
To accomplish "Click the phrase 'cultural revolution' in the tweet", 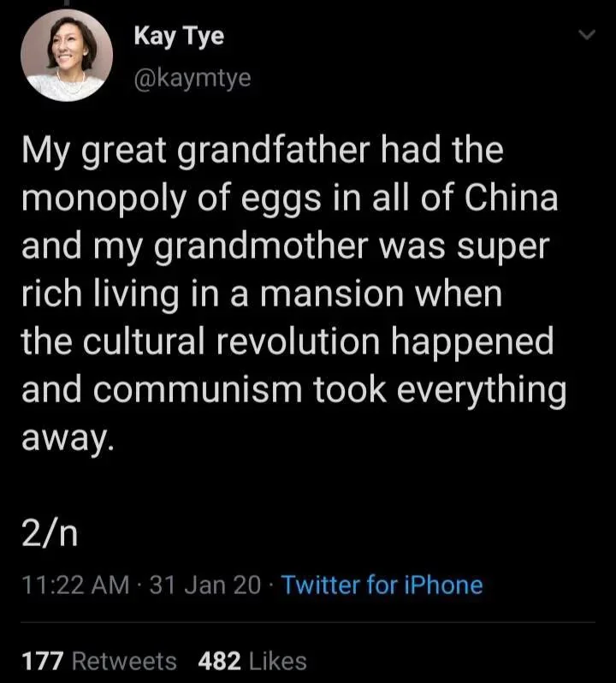I will (x=232, y=341).
